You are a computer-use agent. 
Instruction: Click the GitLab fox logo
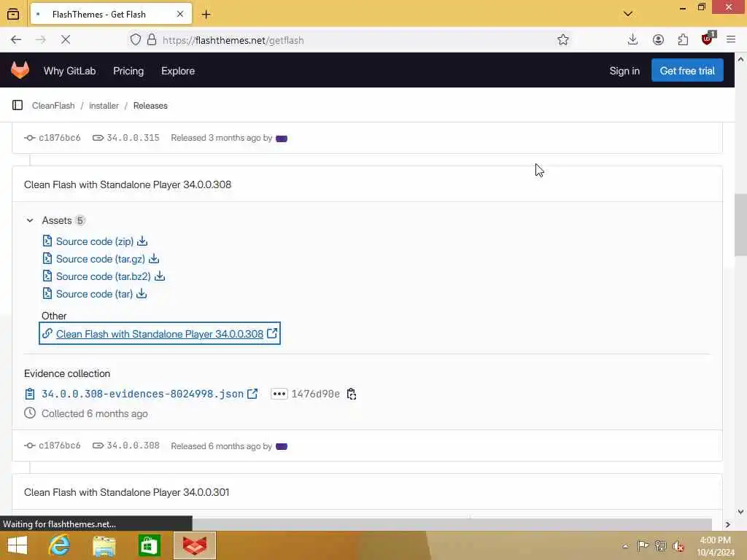(x=20, y=71)
